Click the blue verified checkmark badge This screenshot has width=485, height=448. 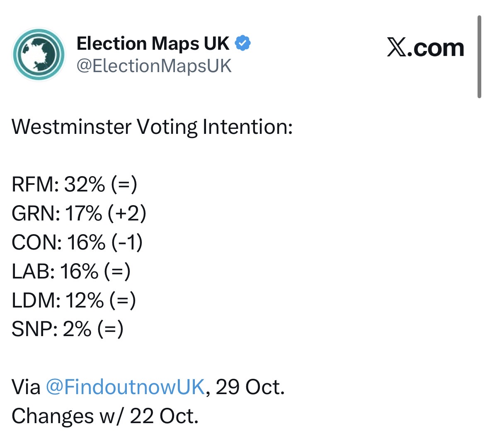tap(243, 43)
